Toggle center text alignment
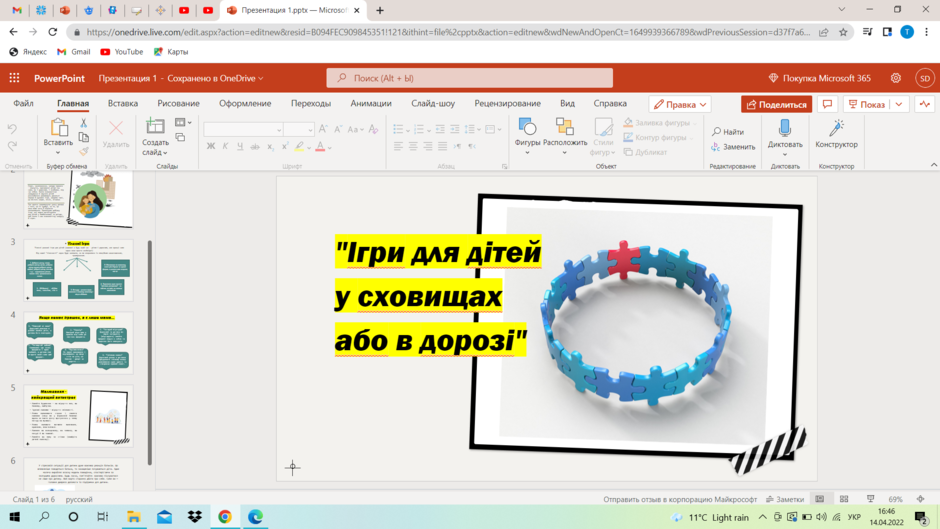 click(x=413, y=146)
